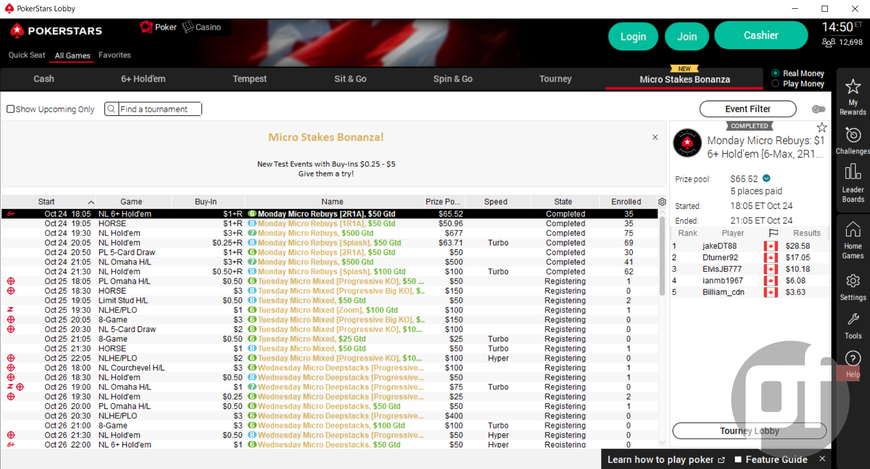Open the Event Filter

(x=747, y=109)
